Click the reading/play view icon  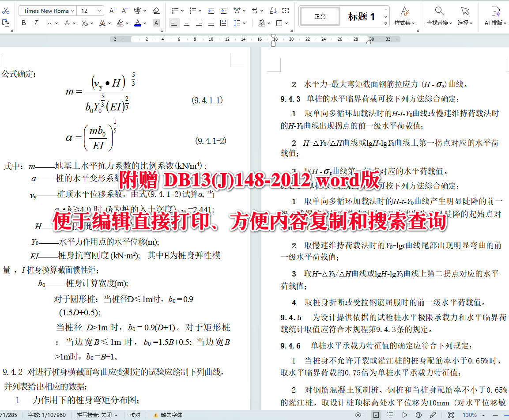404,415
